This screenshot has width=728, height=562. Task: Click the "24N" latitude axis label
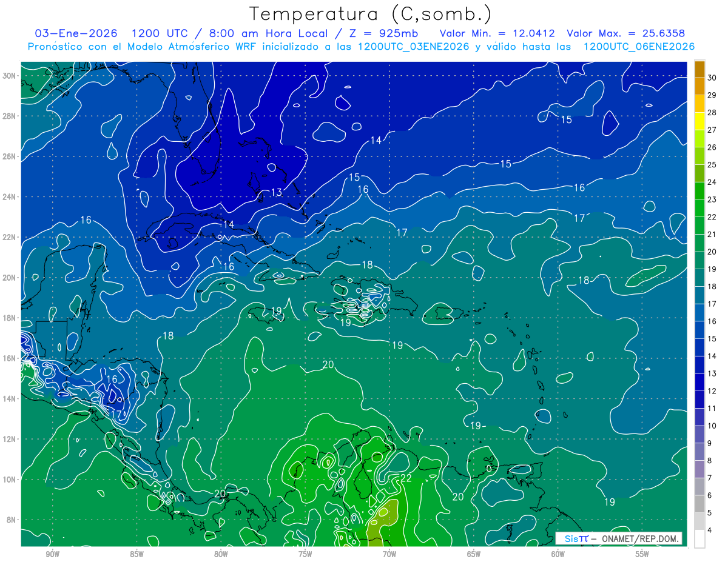point(9,197)
